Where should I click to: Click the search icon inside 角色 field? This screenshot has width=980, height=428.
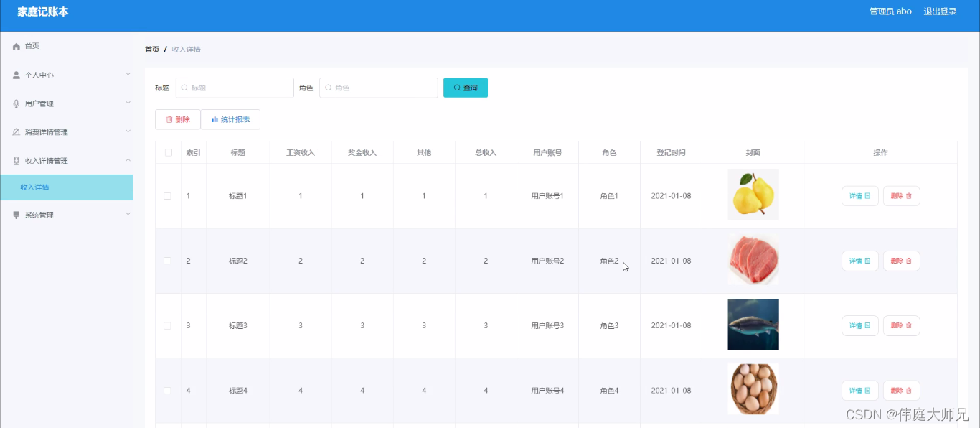[x=329, y=88]
